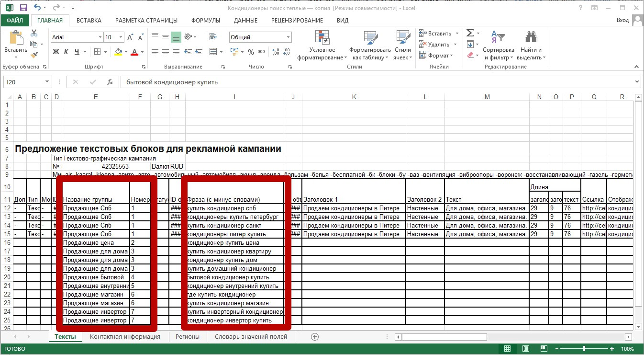Toggle center horizontal alignment
Screen dimensions: 644x355
[x=165, y=52]
